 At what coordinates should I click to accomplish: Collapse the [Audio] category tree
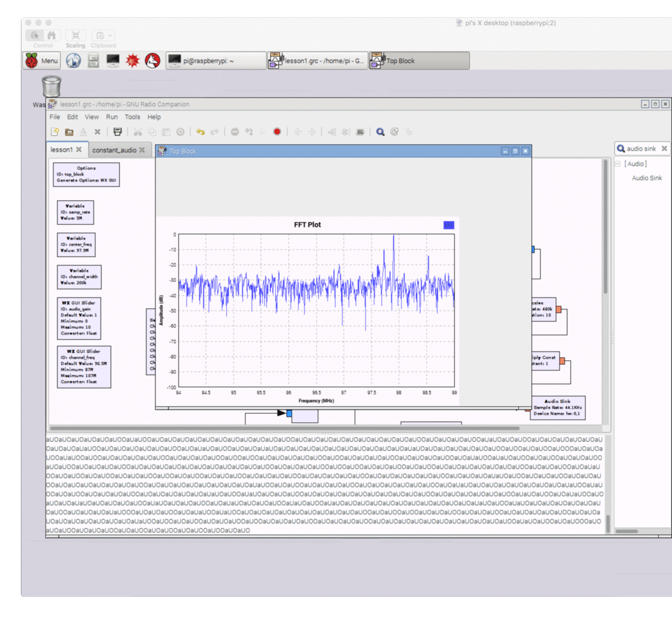[x=618, y=164]
